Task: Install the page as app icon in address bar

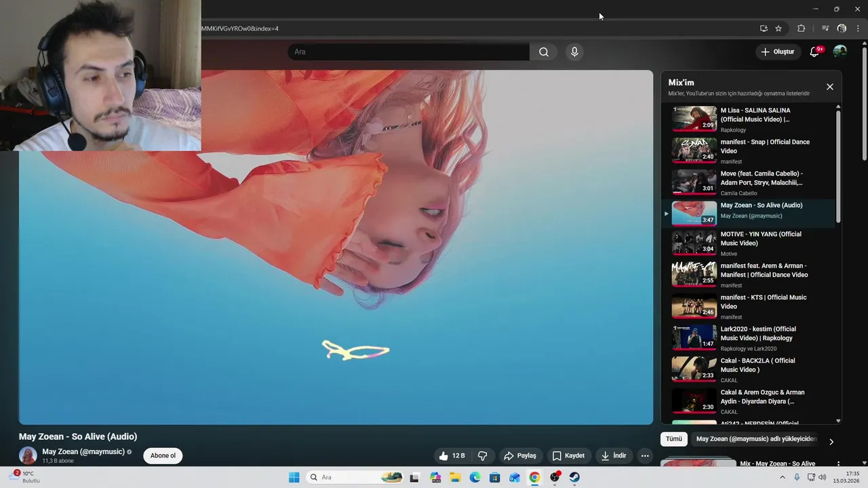Action: (x=764, y=28)
